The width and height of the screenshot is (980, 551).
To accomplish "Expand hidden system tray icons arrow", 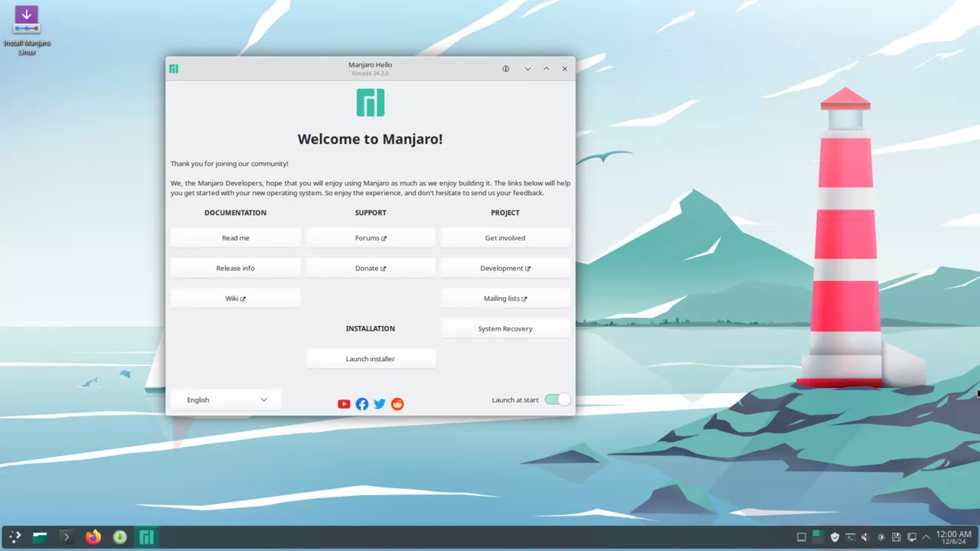I will 926,537.
